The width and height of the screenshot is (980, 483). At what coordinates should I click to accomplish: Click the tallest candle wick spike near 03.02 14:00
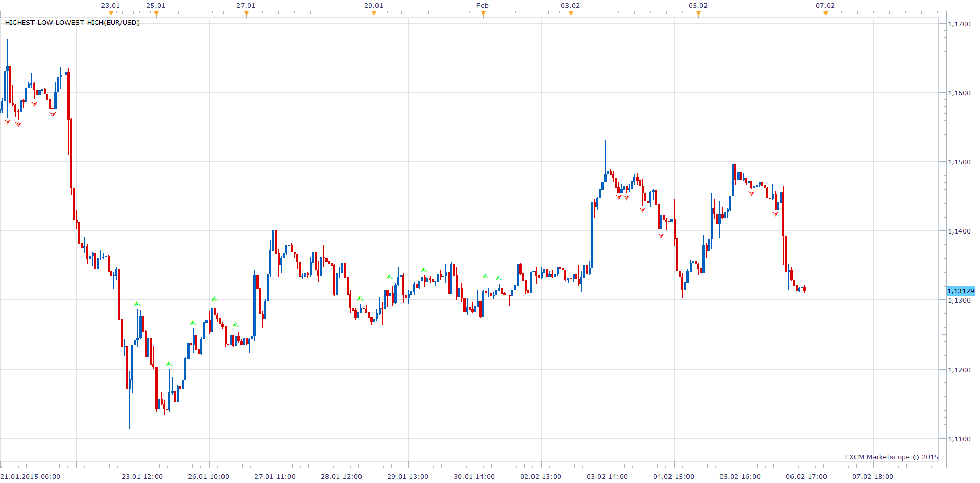pos(605,155)
